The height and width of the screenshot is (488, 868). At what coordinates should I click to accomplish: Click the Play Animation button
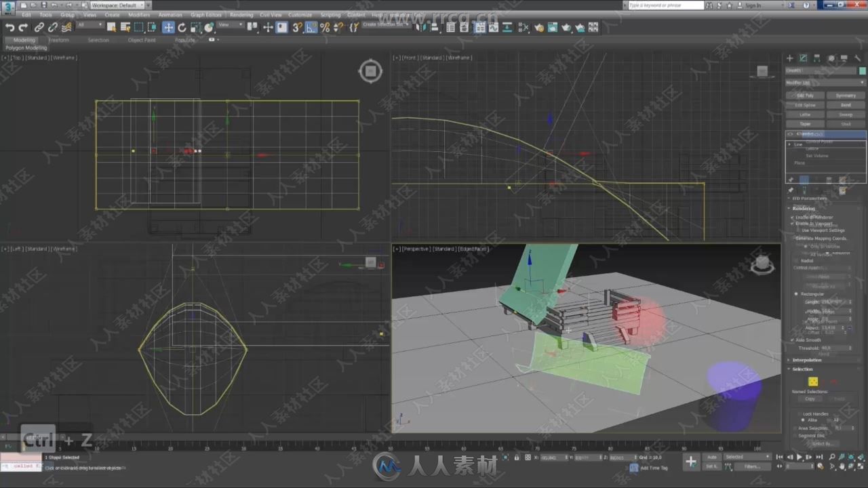pos(800,457)
